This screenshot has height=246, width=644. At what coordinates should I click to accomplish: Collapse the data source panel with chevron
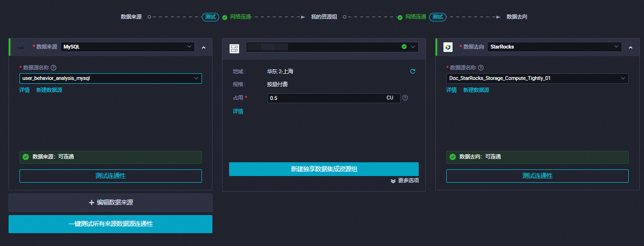point(203,47)
